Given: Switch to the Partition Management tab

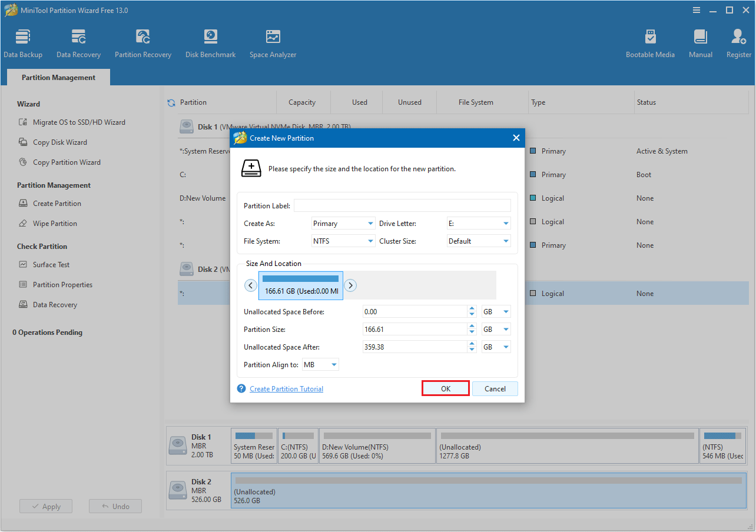Looking at the screenshot, I should [x=58, y=77].
